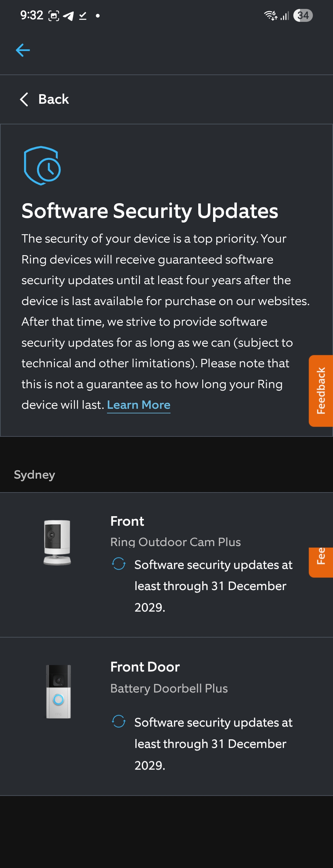Open the Front Door device entry

[x=167, y=717]
